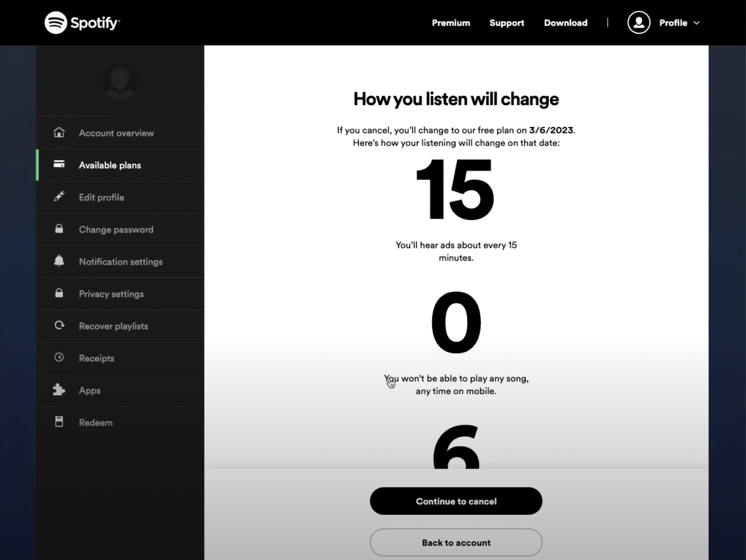
Task: Select the Premium menu item
Action: pos(450,22)
